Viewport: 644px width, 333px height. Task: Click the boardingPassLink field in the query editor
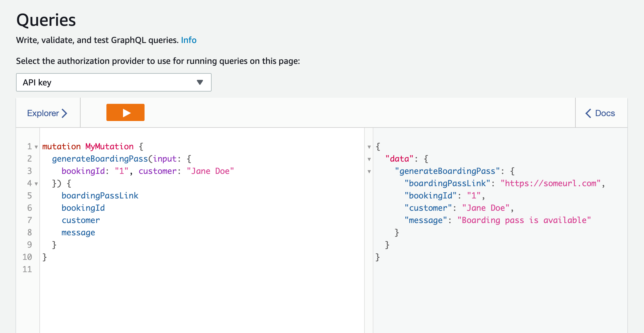click(x=100, y=196)
